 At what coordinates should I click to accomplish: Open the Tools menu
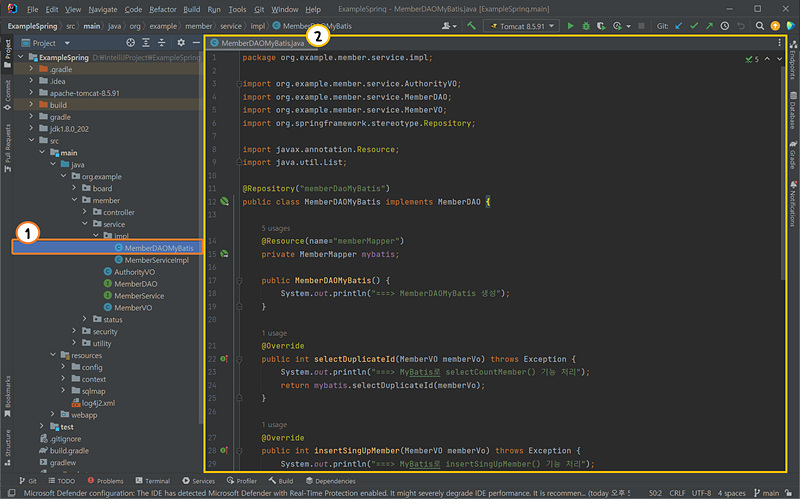(237, 9)
